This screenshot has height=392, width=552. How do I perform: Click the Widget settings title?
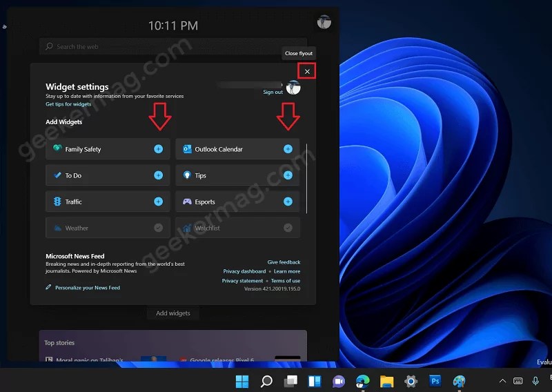[77, 87]
